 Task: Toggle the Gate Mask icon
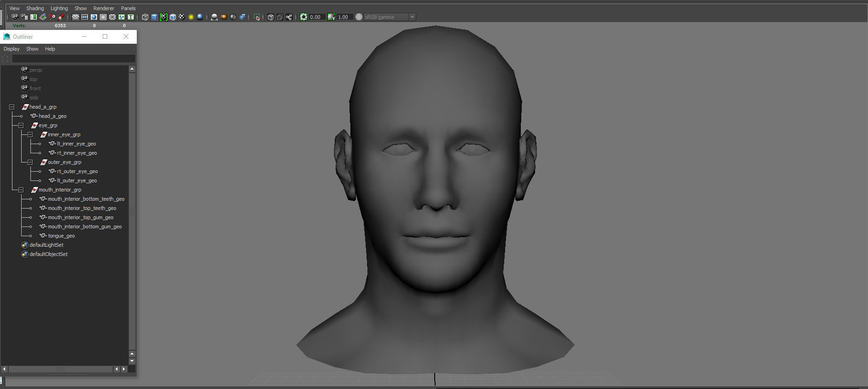pos(103,17)
